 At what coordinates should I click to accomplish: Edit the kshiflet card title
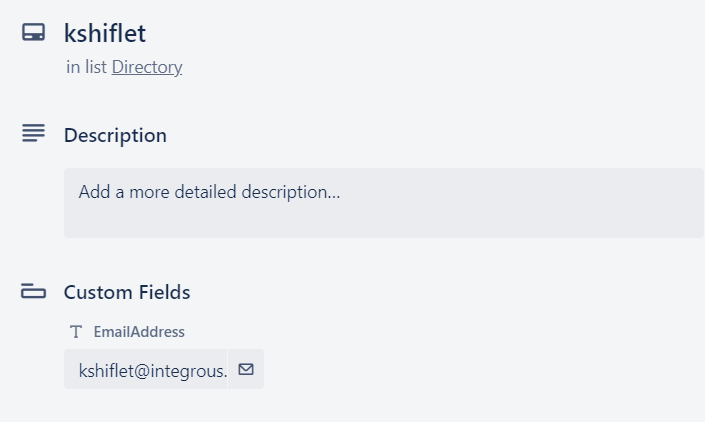[105, 33]
